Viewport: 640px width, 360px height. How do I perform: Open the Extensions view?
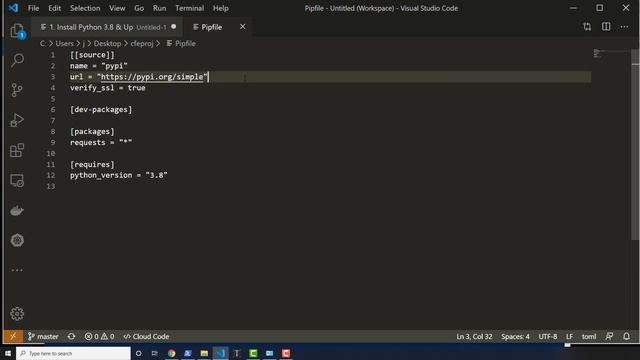point(17,150)
